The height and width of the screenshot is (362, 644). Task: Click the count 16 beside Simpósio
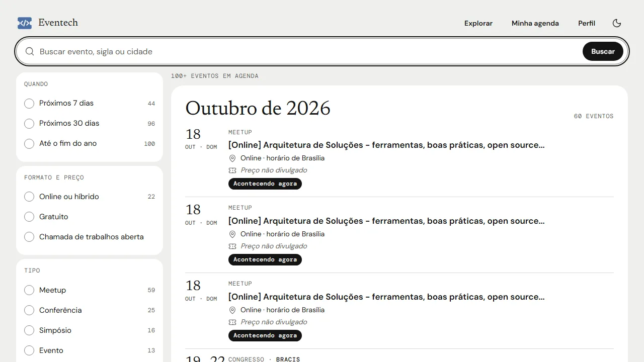pyautogui.click(x=151, y=330)
